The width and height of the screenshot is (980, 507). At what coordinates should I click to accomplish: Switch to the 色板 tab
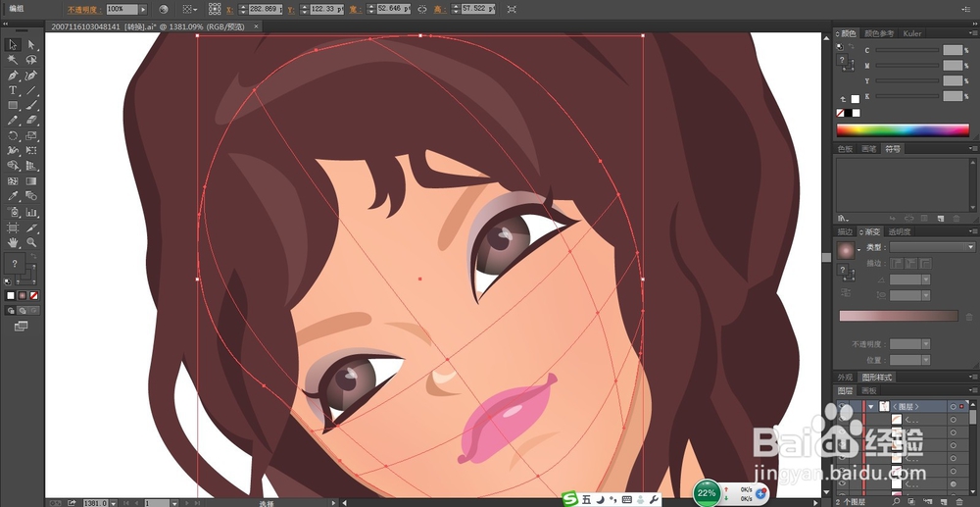[845, 149]
